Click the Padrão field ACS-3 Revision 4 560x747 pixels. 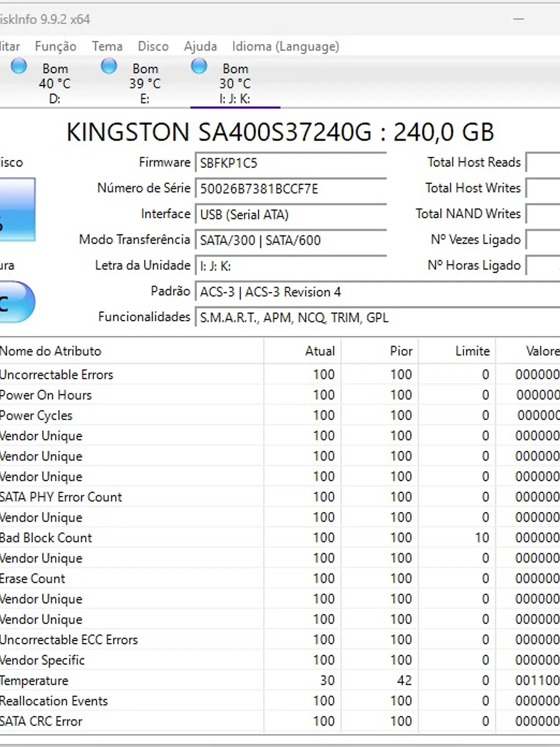coord(378,292)
